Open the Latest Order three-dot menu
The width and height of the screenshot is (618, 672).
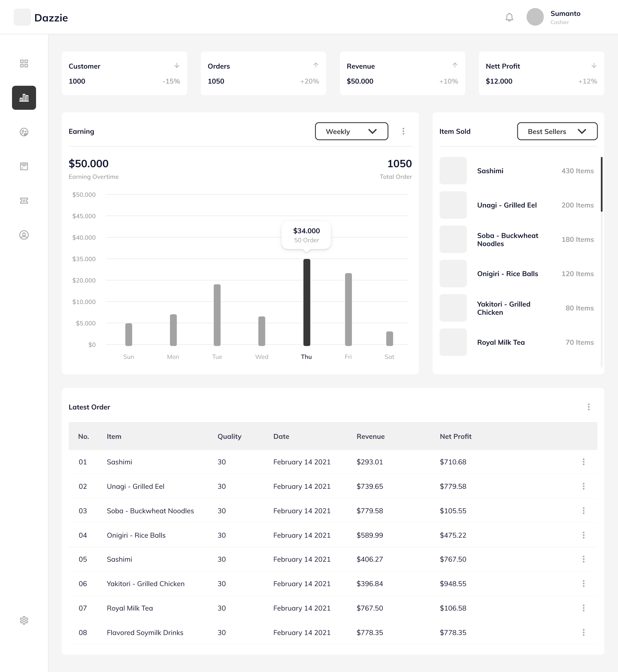[589, 407]
